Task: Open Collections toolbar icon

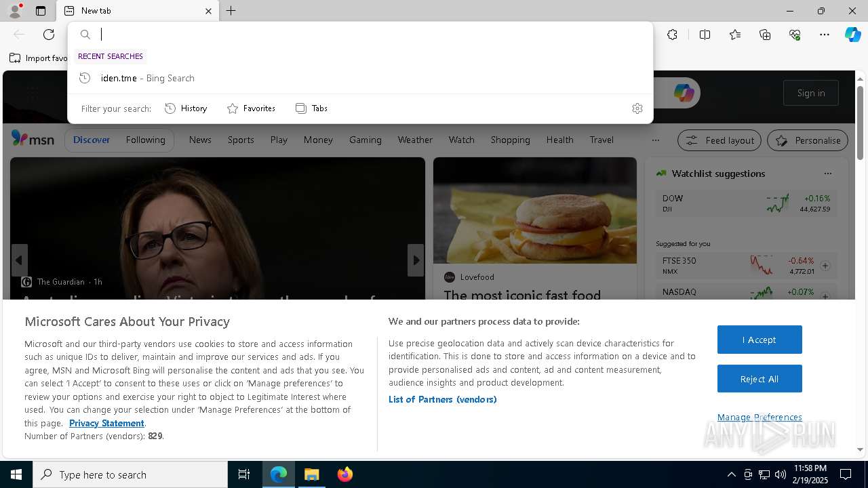Action: coord(765,35)
